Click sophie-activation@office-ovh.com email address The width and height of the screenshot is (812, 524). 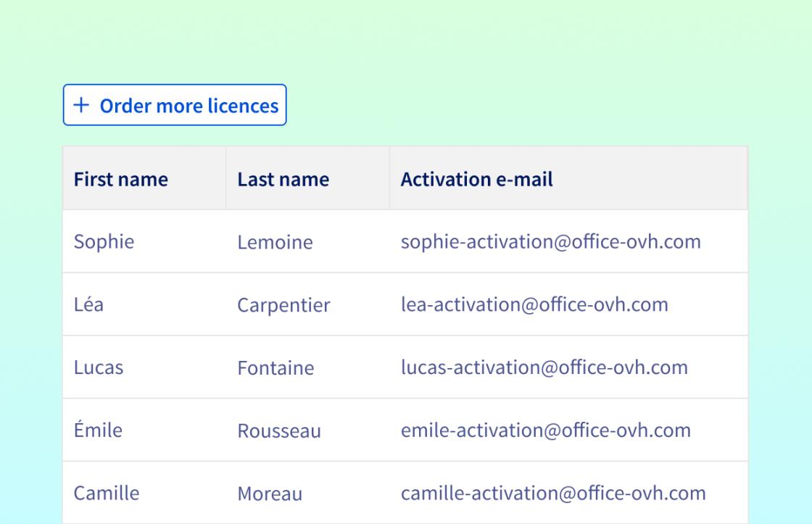[x=550, y=241]
